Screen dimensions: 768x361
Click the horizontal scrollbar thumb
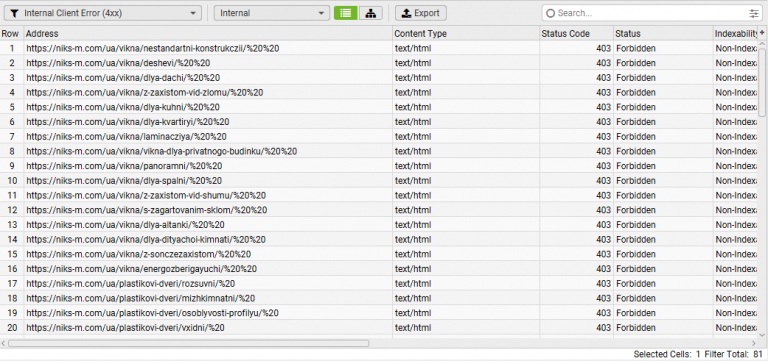point(189,343)
